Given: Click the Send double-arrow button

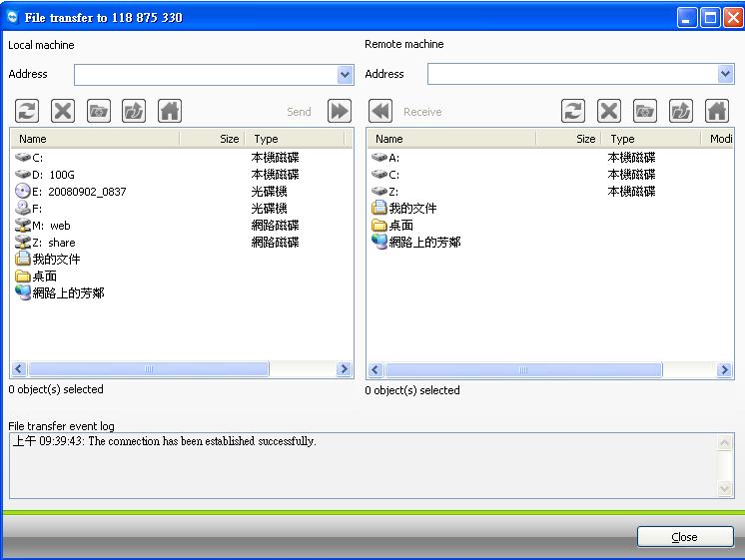Looking at the screenshot, I should click(340, 111).
